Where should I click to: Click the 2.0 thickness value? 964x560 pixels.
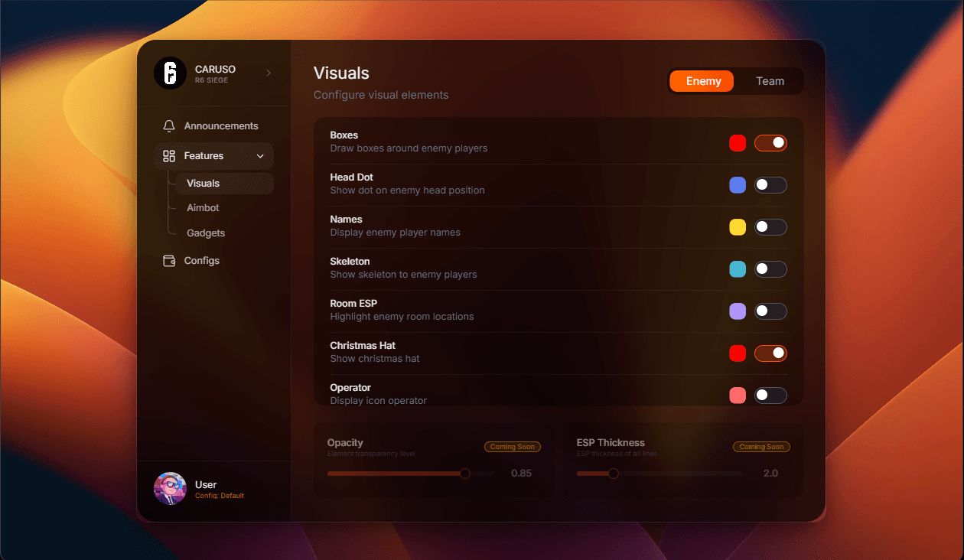770,474
